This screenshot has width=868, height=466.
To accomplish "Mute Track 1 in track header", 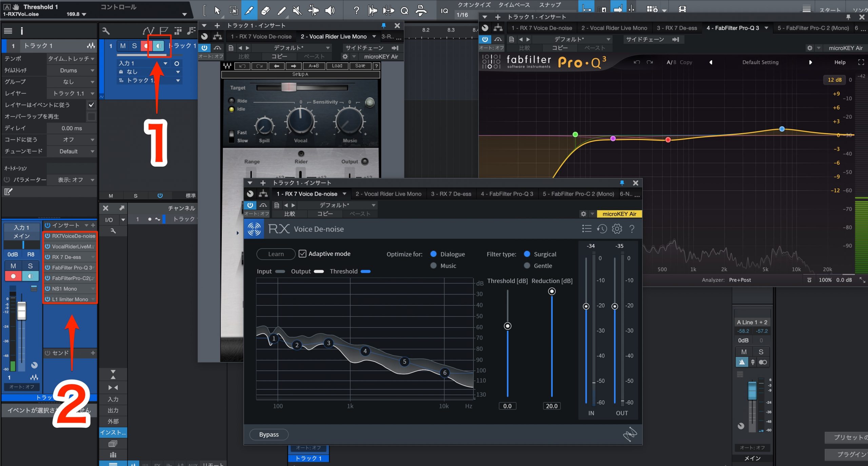I will point(123,46).
